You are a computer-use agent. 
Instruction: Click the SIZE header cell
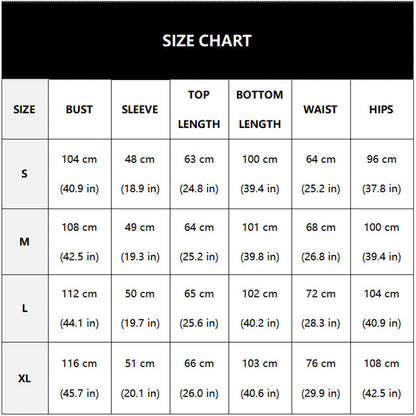[x=25, y=109]
